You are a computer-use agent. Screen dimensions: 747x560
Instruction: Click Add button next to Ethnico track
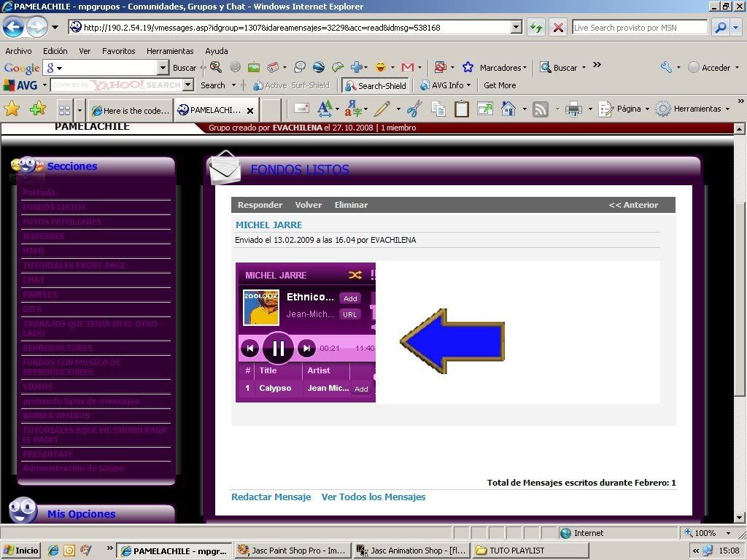tap(350, 298)
